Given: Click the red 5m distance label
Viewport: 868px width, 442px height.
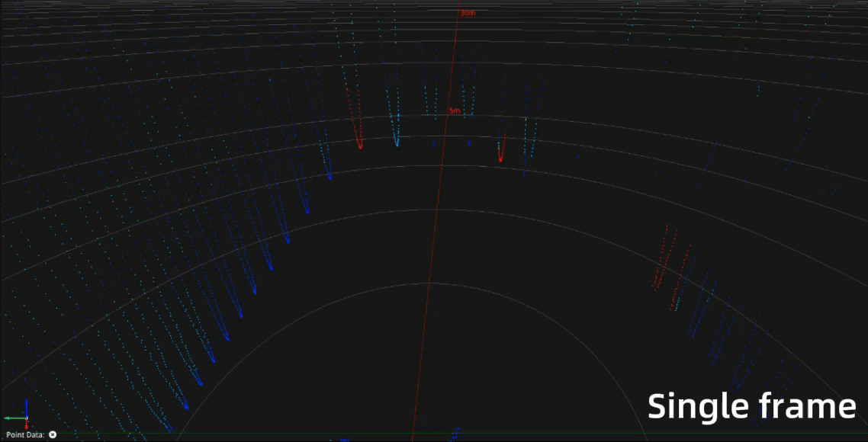Looking at the screenshot, I should pos(455,110).
